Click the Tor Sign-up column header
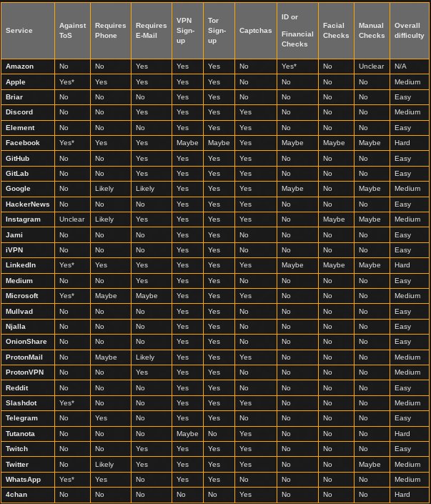 click(219, 31)
